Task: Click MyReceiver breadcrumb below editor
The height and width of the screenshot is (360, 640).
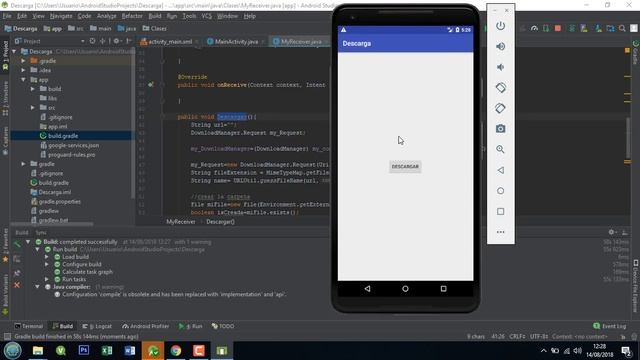Action: pos(180,222)
